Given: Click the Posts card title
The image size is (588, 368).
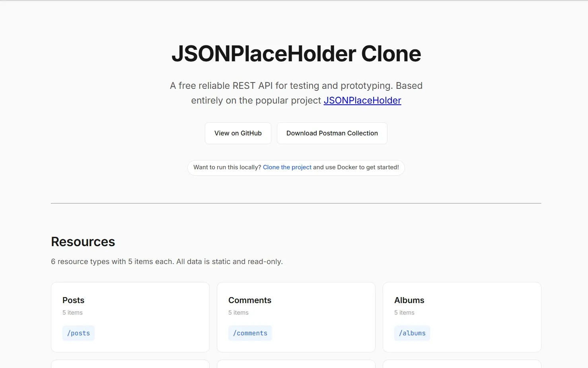Looking at the screenshot, I should click(74, 300).
